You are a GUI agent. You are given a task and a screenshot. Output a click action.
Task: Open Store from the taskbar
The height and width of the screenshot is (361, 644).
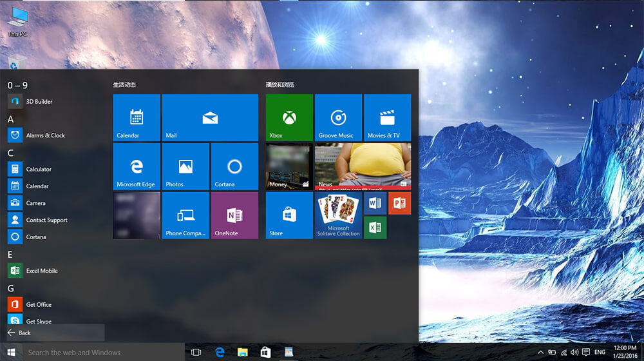click(x=266, y=353)
